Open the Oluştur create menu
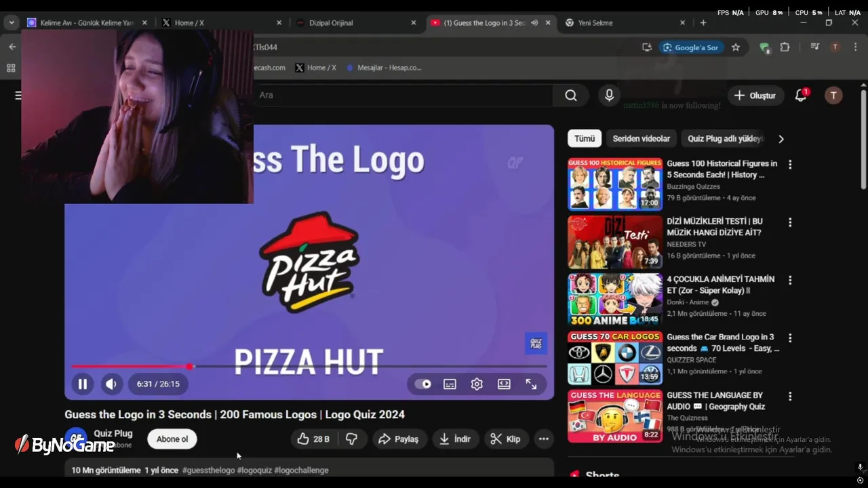Image resolution: width=868 pixels, height=488 pixels. pyautogui.click(x=755, y=96)
